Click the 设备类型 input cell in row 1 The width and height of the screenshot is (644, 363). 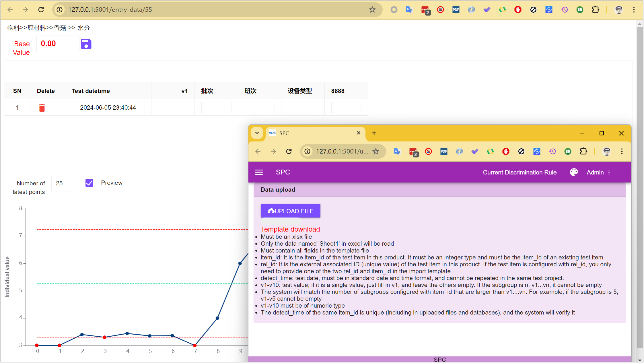click(303, 108)
